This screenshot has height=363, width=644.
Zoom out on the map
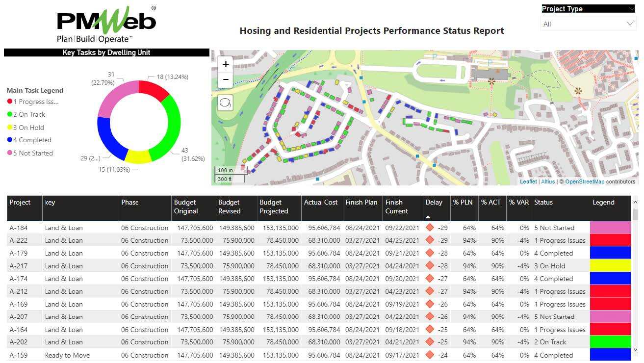pos(226,79)
